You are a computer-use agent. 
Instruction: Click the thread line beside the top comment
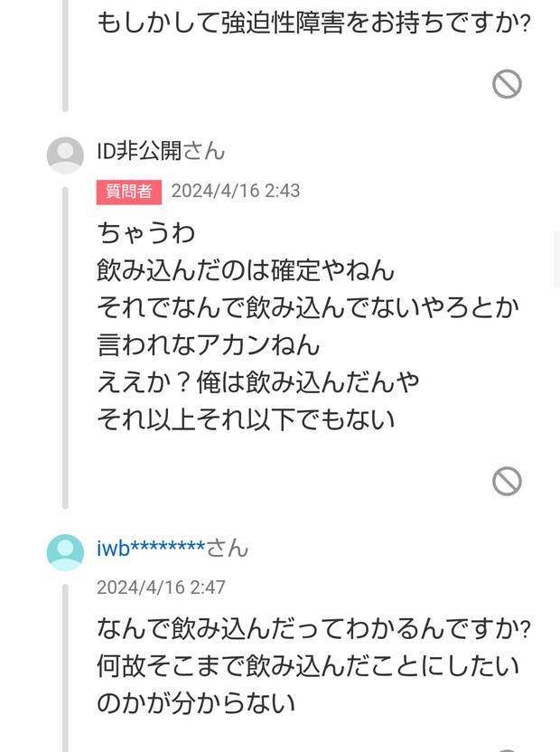point(65,56)
